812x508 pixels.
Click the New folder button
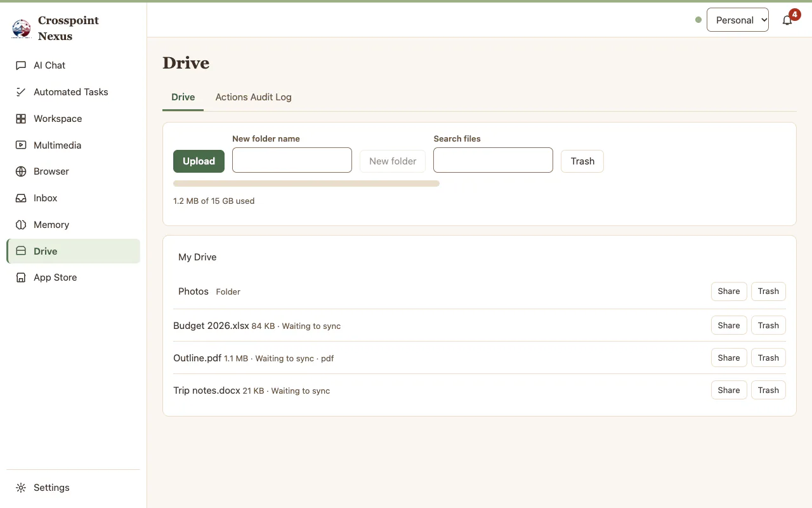pyautogui.click(x=393, y=161)
